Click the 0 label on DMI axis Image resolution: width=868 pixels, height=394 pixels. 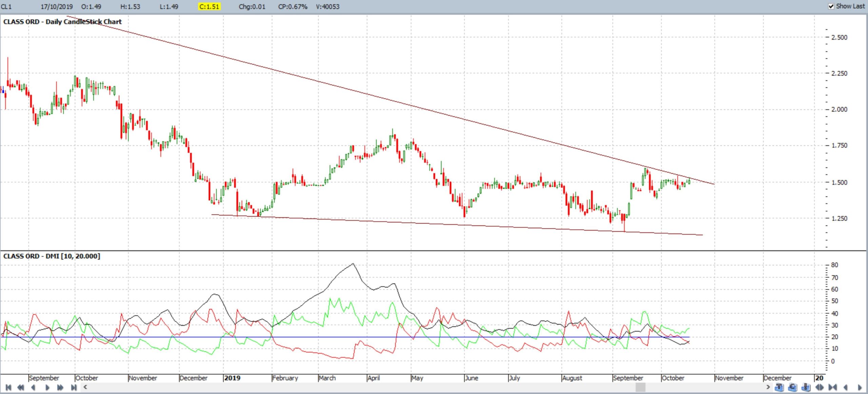click(833, 361)
